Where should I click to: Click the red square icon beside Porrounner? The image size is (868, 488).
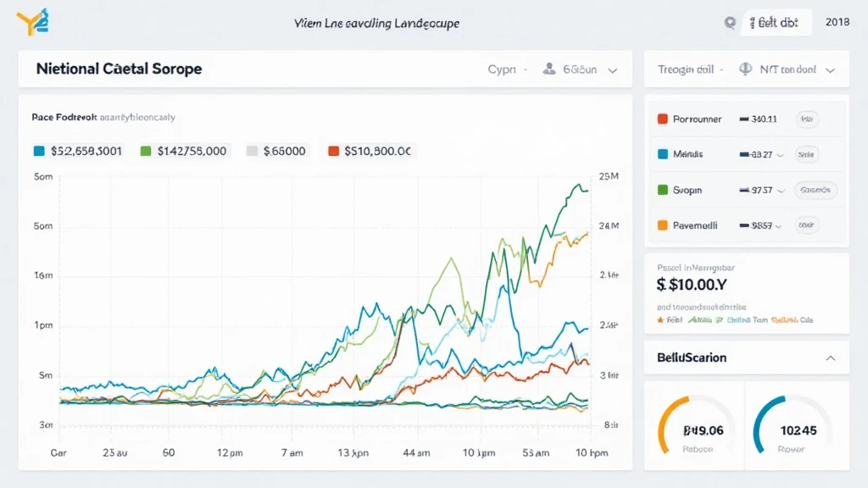click(x=663, y=119)
